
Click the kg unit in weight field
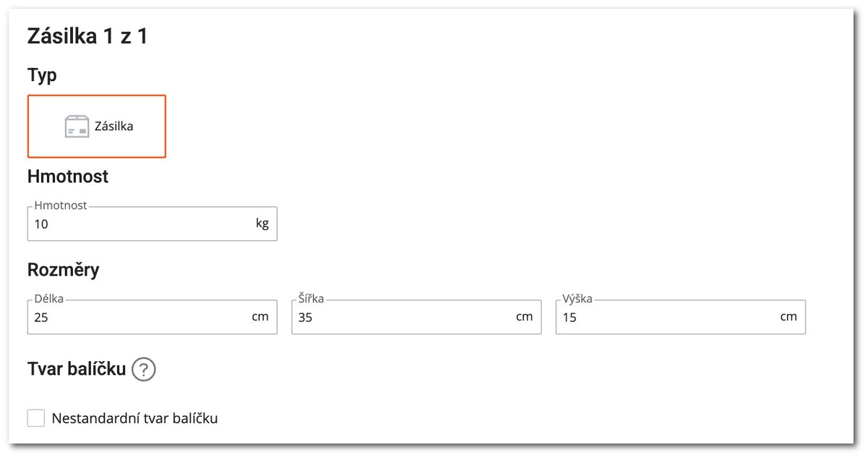coord(262,224)
